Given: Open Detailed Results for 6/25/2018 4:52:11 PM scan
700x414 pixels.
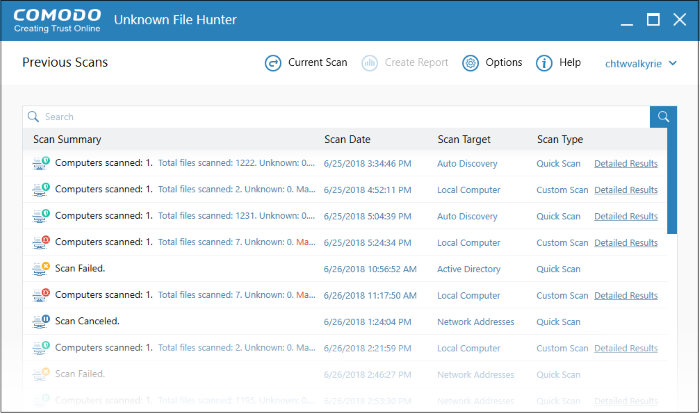Looking at the screenshot, I should pos(626,190).
